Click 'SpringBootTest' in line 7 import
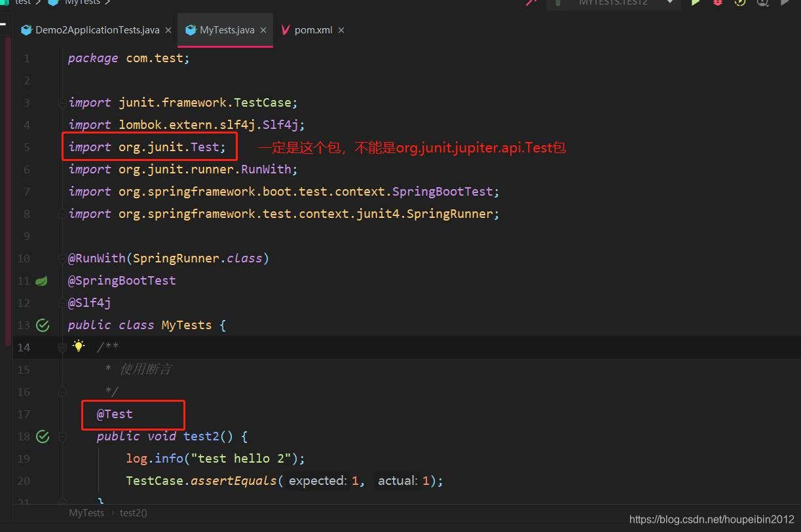The height and width of the screenshot is (532, 801). tap(442, 192)
